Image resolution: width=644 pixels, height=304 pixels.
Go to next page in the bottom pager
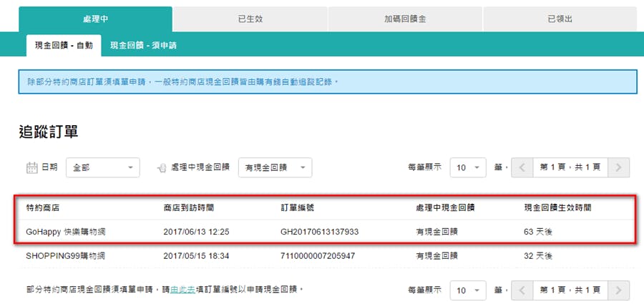(618, 290)
